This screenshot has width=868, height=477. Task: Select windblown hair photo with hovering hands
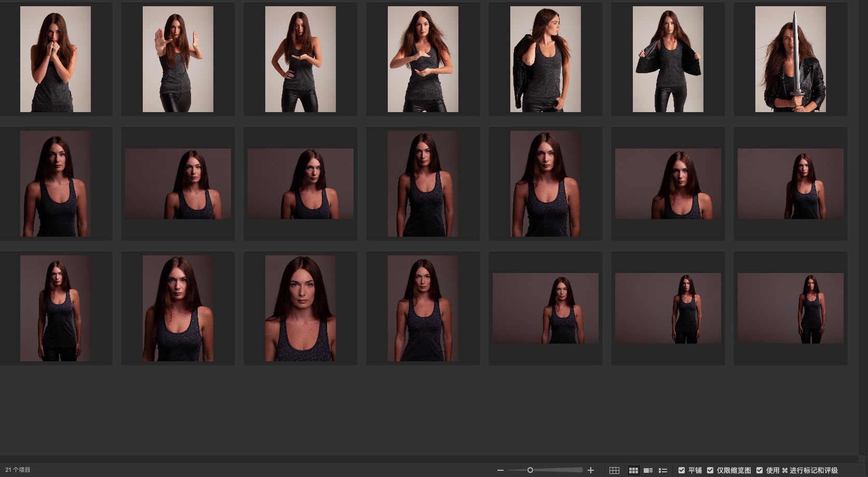tap(423, 59)
